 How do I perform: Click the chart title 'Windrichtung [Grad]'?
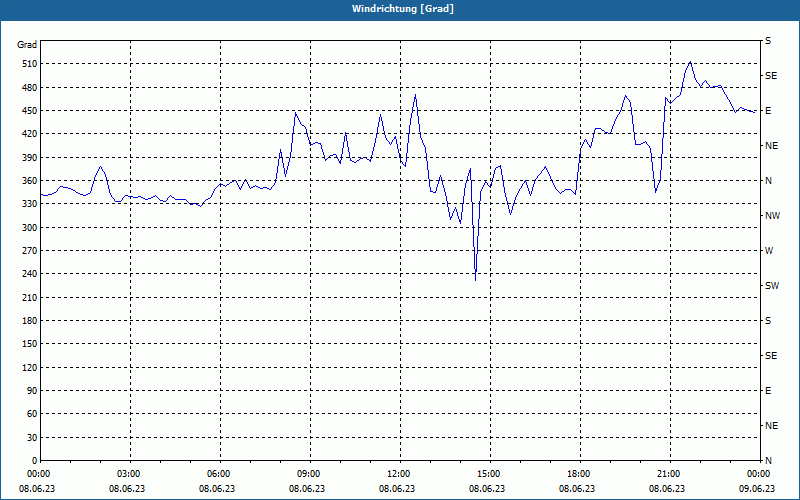pyautogui.click(x=403, y=9)
